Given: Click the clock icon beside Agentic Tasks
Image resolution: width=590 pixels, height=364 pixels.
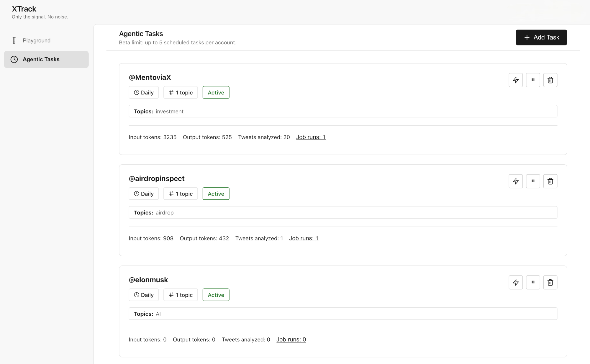Looking at the screenshot, I should 14,59.
